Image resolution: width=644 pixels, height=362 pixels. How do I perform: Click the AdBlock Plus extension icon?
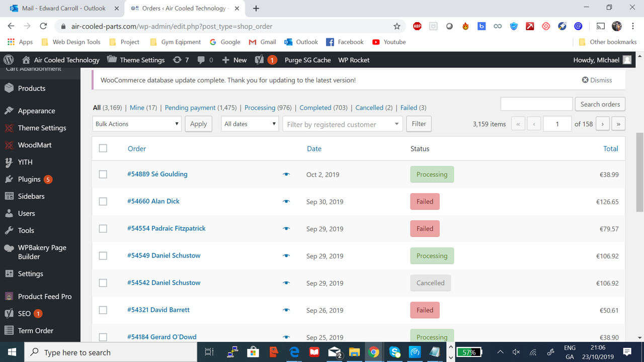417,26
